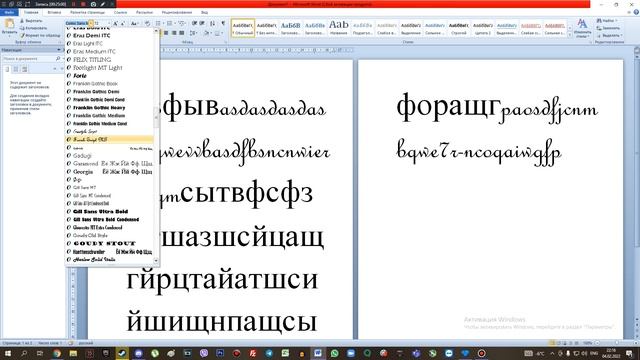Open the line spacing dropdown
This screenshot has height=360, width=640.
[193, 33]
